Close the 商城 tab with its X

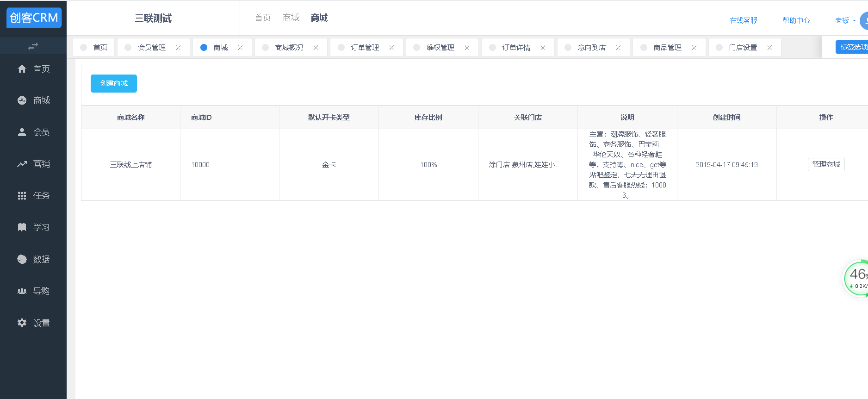tap(240, 48)
